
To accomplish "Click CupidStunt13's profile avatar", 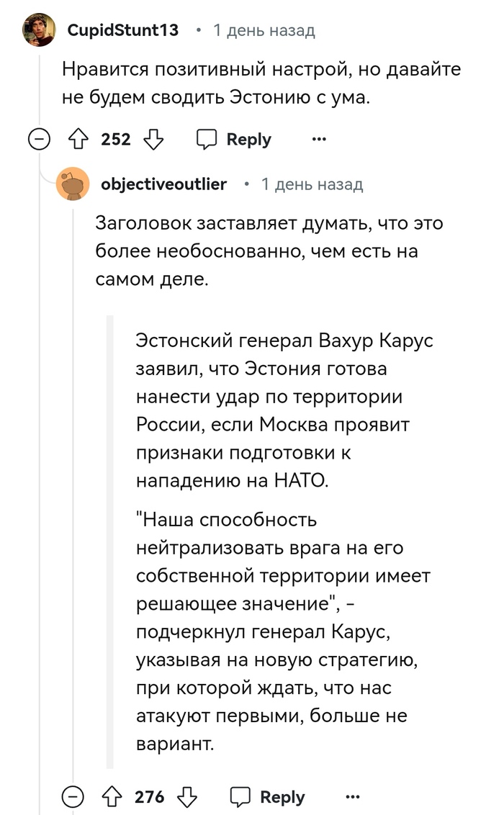I will tap(39, 30).
